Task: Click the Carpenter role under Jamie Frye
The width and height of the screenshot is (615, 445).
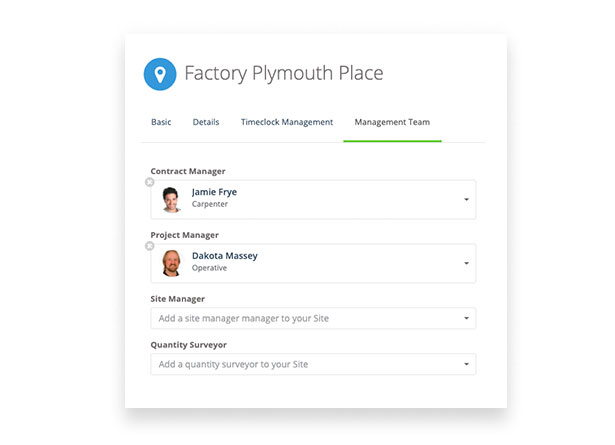Action: point(210,205)
